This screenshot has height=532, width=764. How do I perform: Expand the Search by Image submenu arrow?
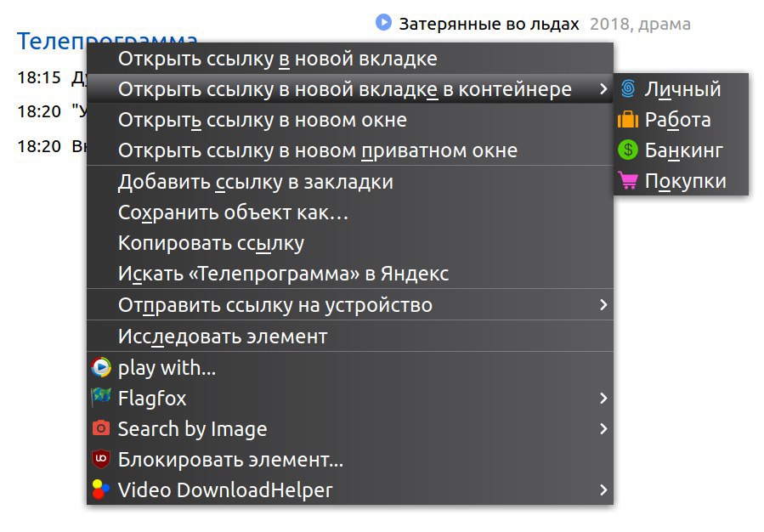point(603,428)
